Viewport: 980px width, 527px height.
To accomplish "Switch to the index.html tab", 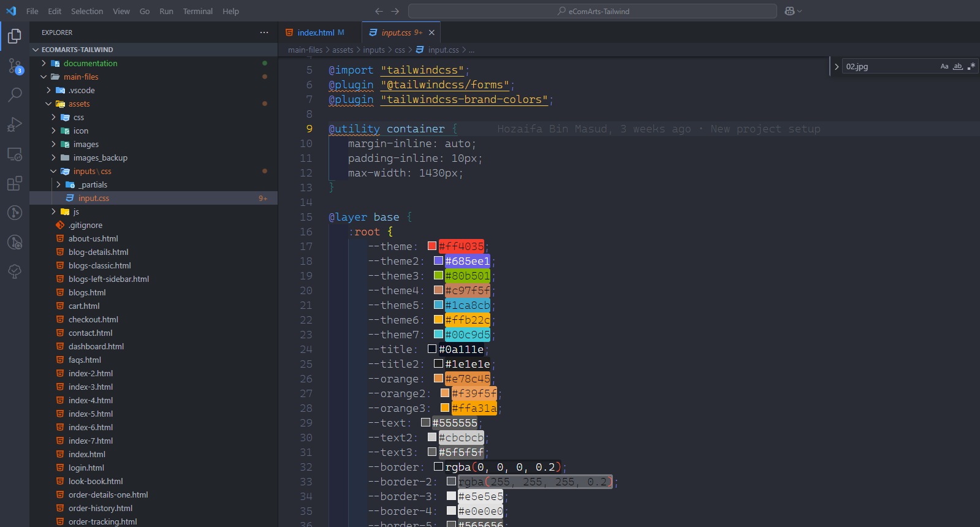I will tap(316, 32).
